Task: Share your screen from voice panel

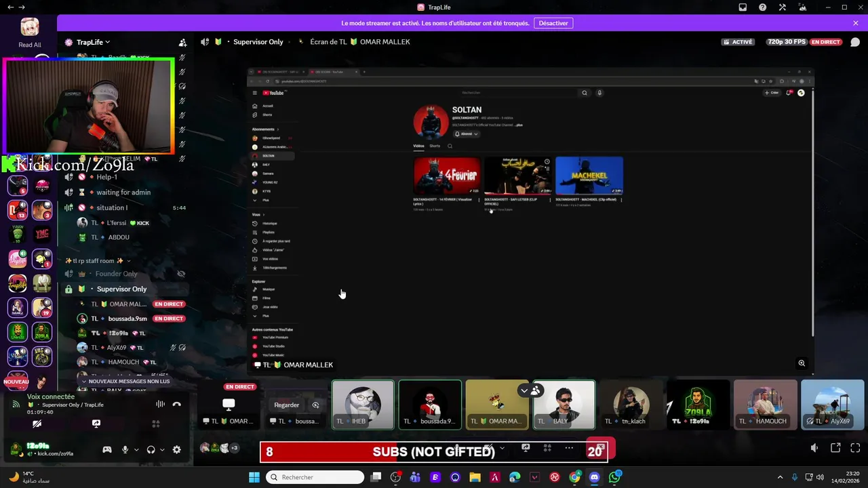Action: click(96, 424)
